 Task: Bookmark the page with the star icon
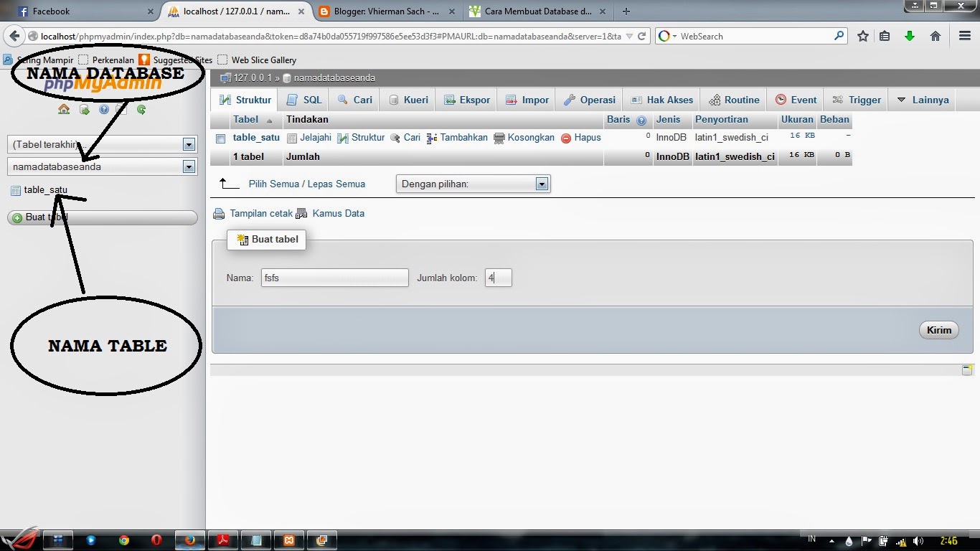862,35
